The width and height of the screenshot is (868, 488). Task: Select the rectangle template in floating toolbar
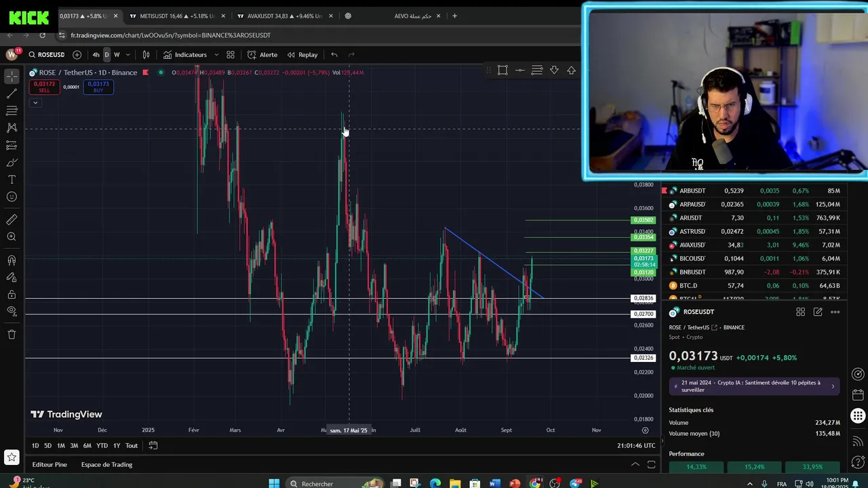click(502, 70)
